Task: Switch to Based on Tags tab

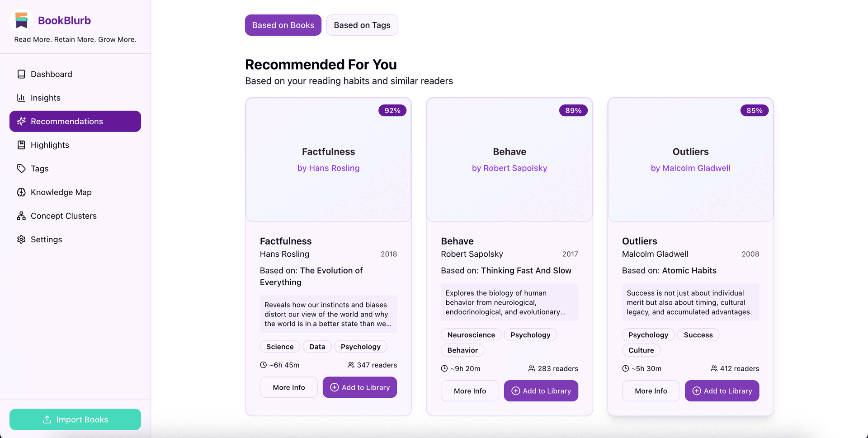Action: point(362,25)
